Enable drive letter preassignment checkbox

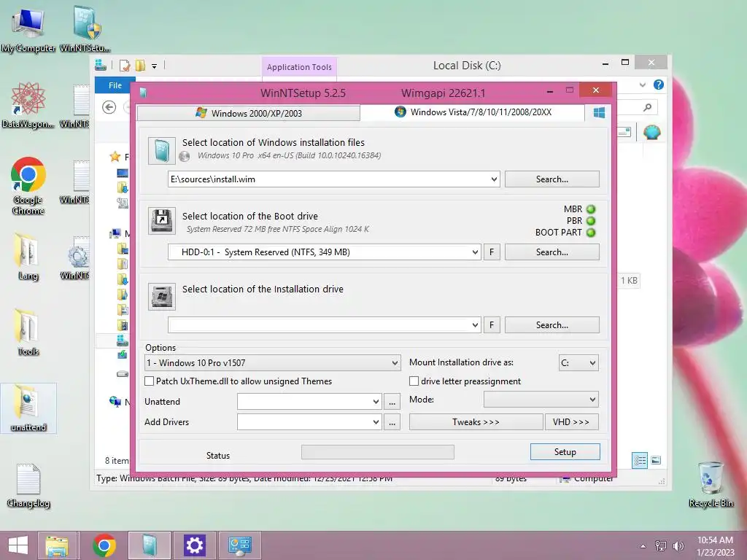(x=414, y=381)
